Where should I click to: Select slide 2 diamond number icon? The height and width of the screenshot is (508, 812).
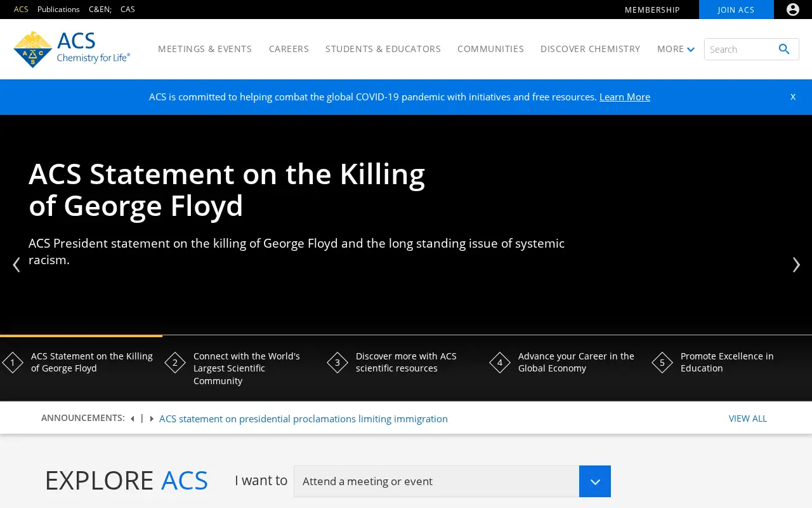tap(175, 363)
